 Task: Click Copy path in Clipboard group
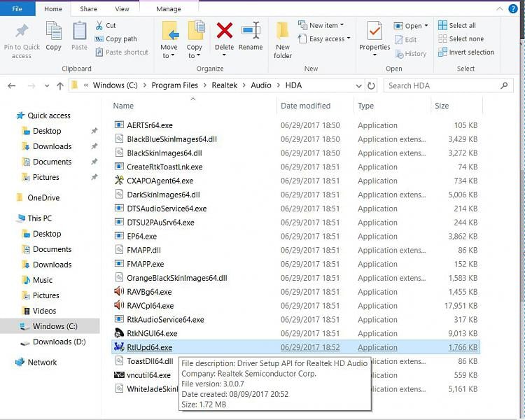point(115,39)
